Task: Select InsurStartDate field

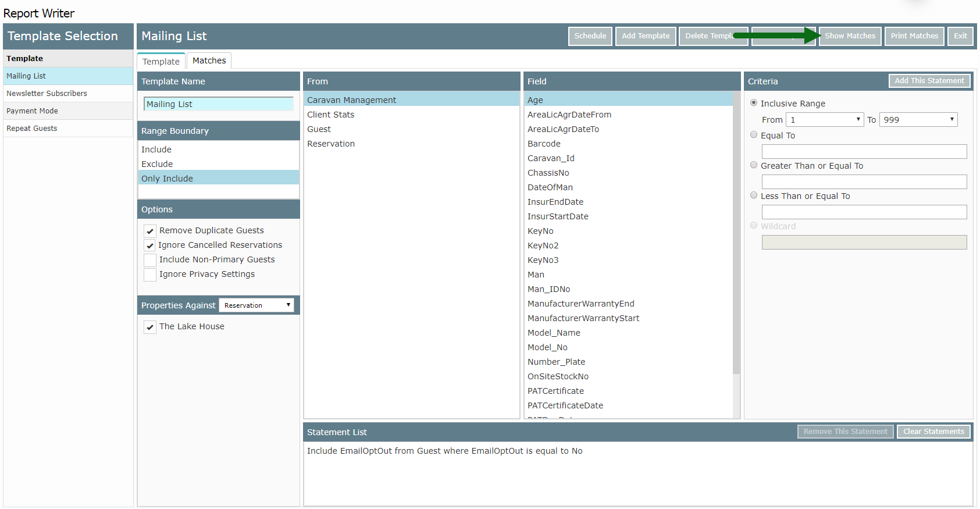Action: coord(628,216)
